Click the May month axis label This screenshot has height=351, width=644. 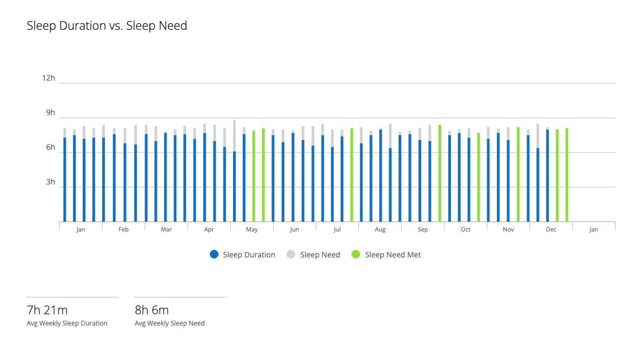click(x=251, y=230)
